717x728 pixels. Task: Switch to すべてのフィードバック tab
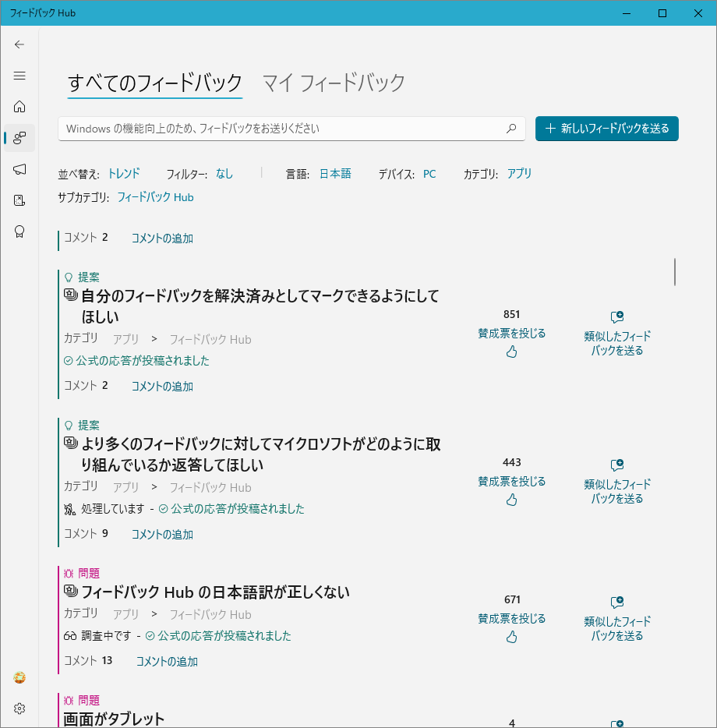pos(155,83)
